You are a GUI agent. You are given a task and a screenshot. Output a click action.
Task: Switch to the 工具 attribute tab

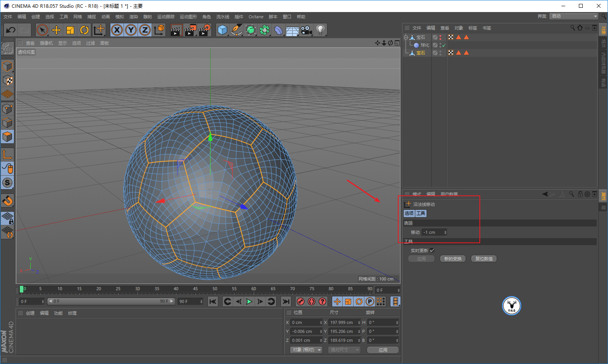pyautogui.click(x=421, y=213)
